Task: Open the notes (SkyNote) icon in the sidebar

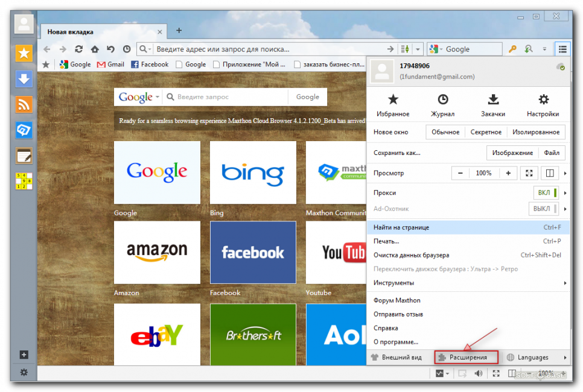Action: coord(24,156)
